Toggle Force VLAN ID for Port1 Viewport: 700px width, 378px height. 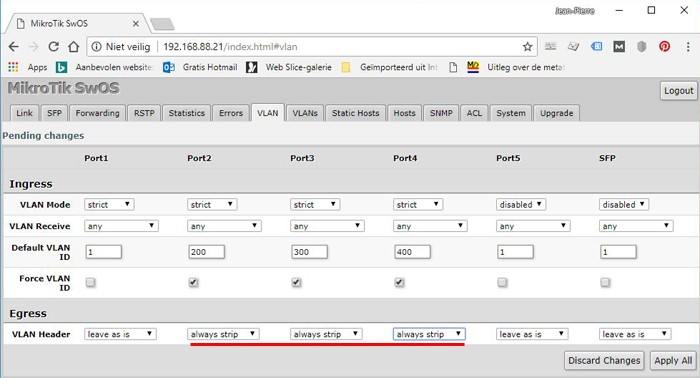91,282
